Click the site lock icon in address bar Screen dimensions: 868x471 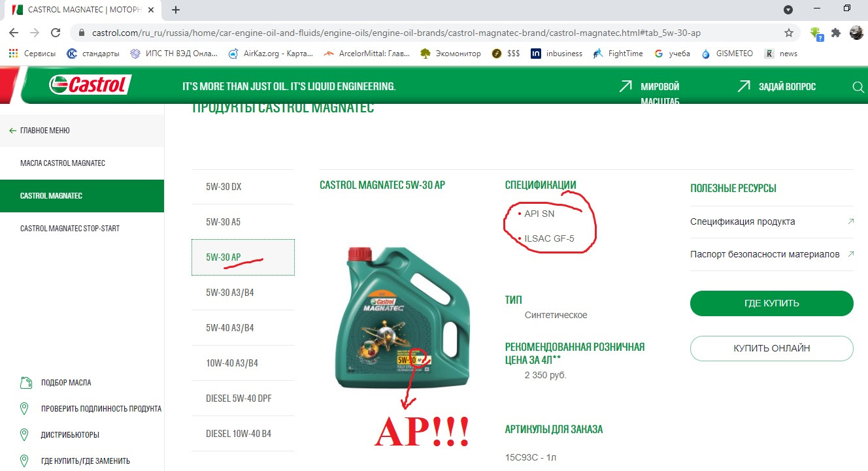[x=82, y=33]
